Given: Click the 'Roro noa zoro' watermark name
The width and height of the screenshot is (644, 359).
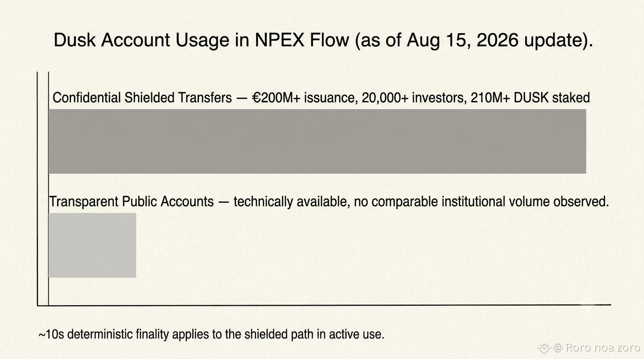Looking at the screenshot, I should (x=601, y=347).
